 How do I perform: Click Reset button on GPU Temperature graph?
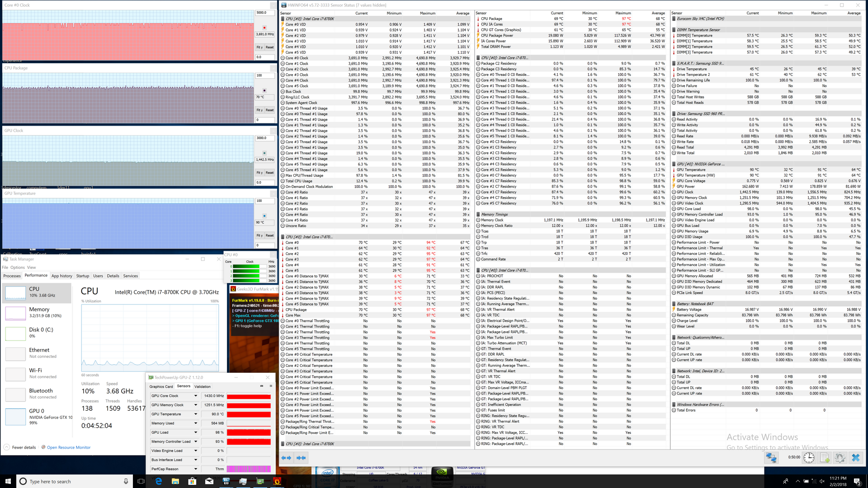269,235
